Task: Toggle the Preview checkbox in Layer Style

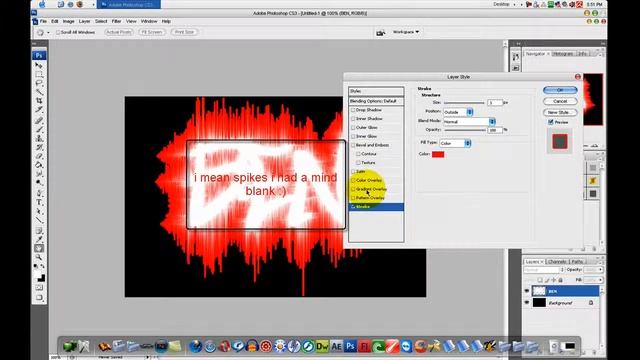Action: (x=551, y=122)
